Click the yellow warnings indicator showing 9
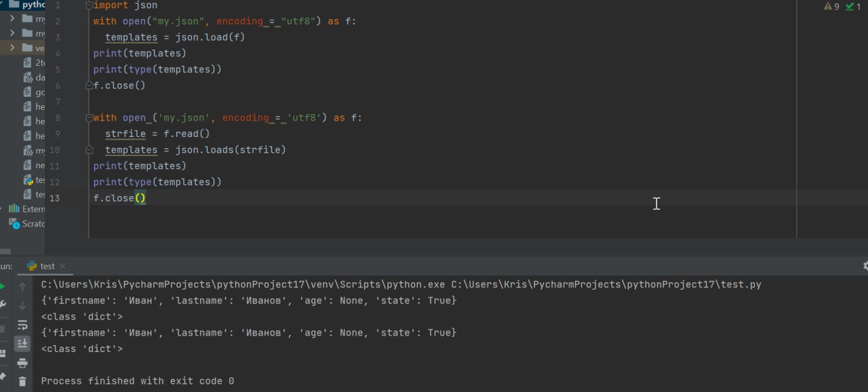The image size is (868, 392). pyautogui.click(x=831, y=6)
